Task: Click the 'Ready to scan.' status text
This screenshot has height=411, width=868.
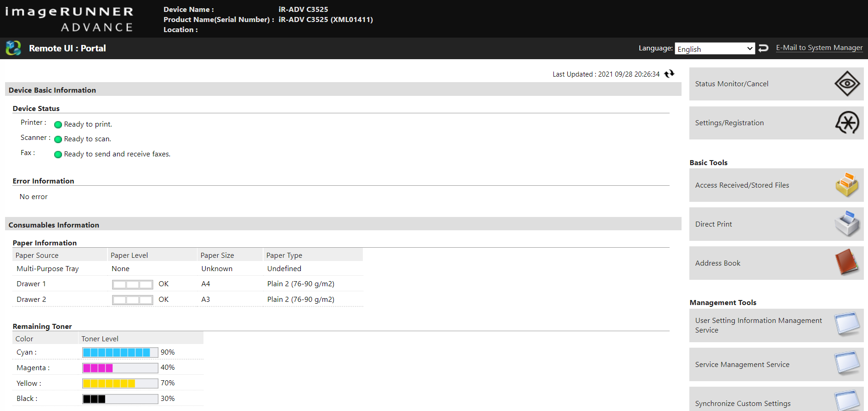Action: [87, 139]
